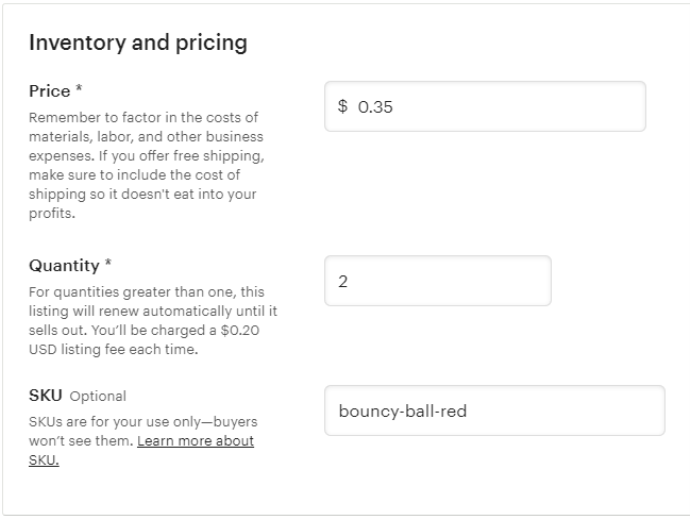690x519 pixels.
Task: Click the SKU field label
Action: coord(44,395)
